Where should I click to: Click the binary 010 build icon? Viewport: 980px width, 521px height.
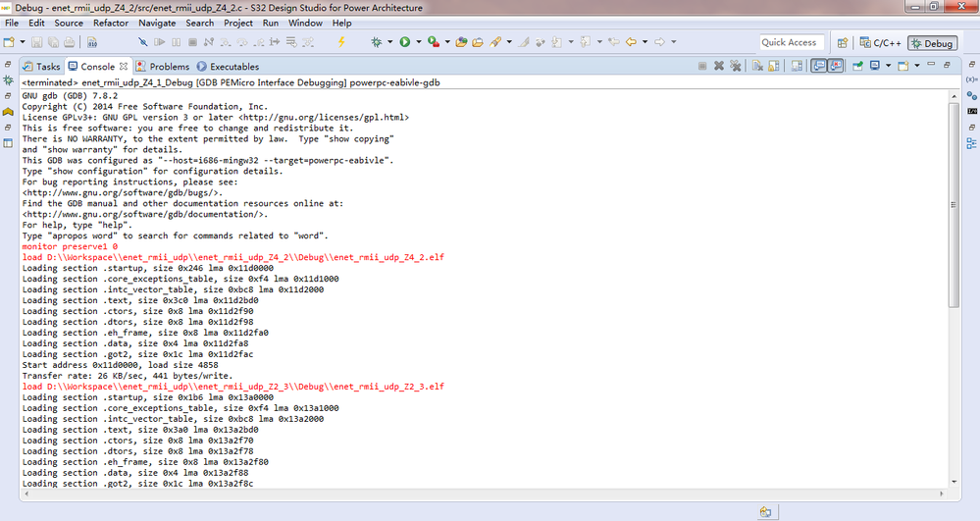click(92, 42)
